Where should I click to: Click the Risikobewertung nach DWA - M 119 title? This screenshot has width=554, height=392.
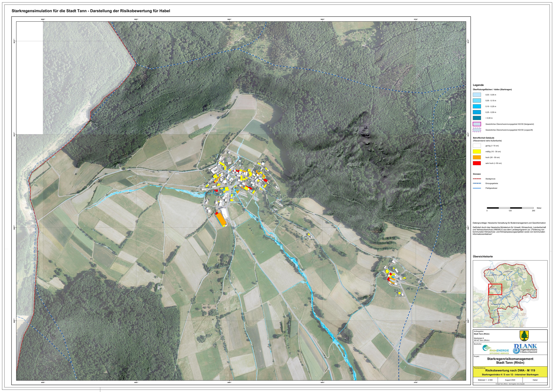[x=510, y=370]
